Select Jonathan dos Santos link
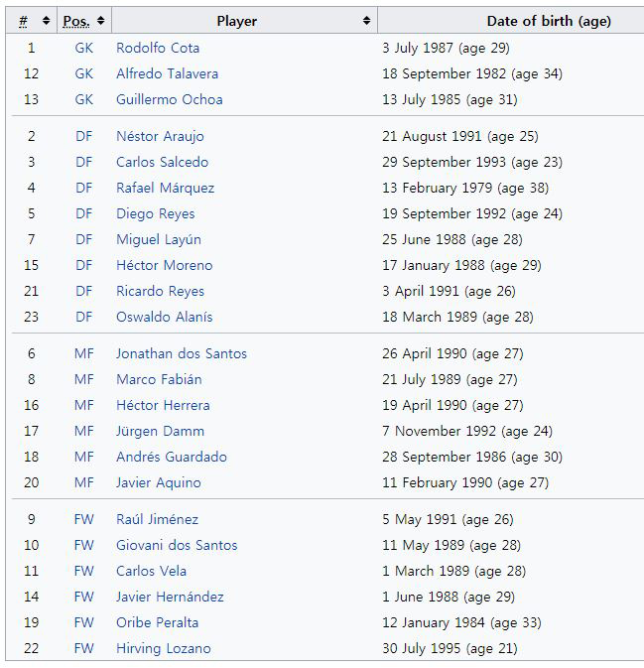This screenshot has height=668, width=644. [181, 353]
